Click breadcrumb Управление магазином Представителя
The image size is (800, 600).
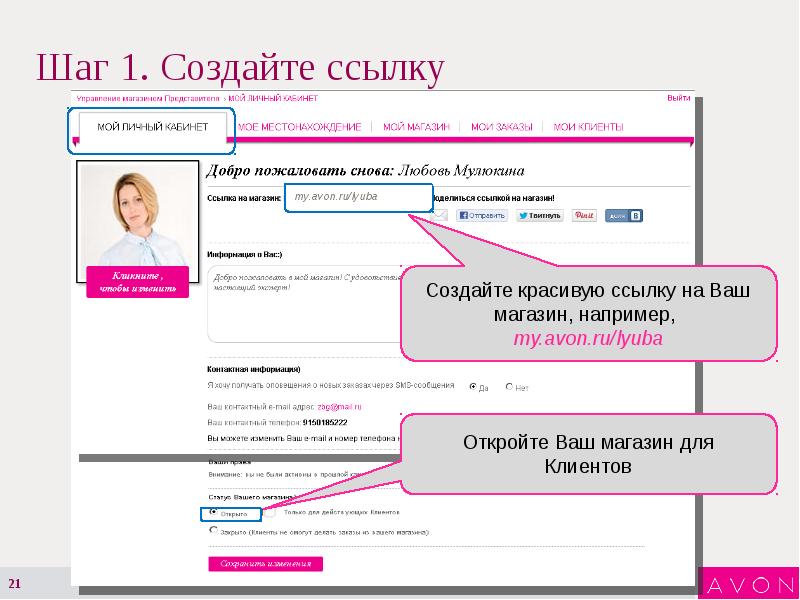pos(148,98)
